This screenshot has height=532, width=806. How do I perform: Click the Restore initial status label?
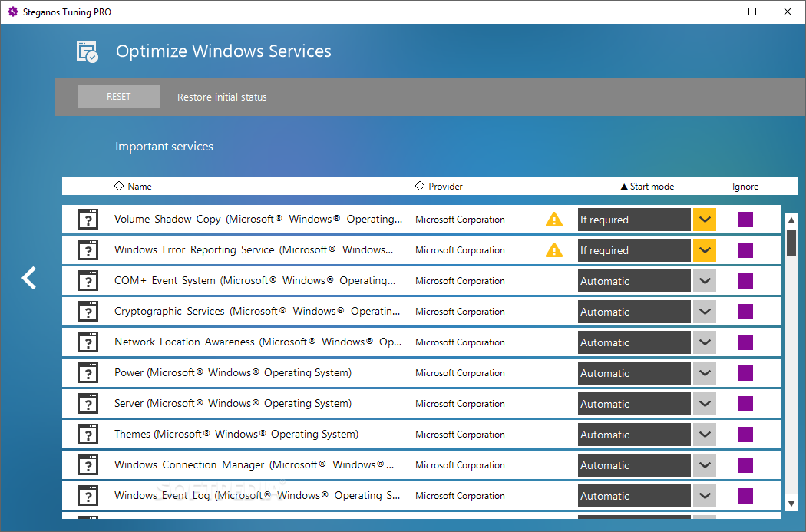click(222, 97)
